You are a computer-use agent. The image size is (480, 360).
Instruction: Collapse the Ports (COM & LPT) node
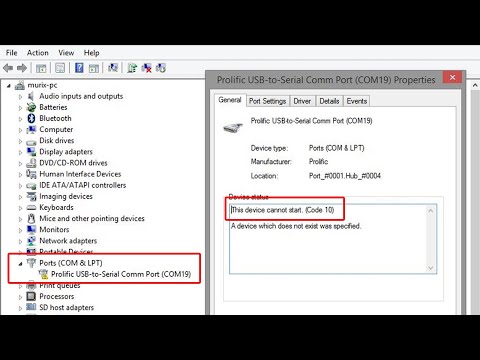[20, 264]
